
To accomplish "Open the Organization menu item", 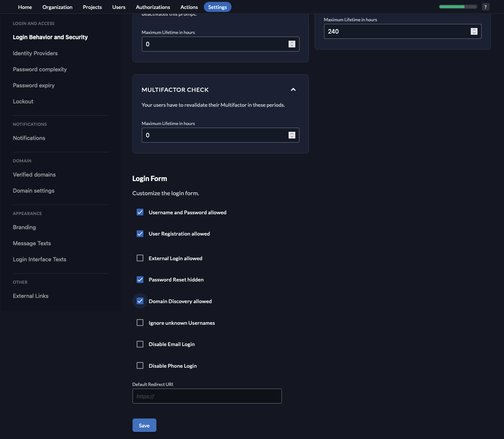I will pos(57,7).
